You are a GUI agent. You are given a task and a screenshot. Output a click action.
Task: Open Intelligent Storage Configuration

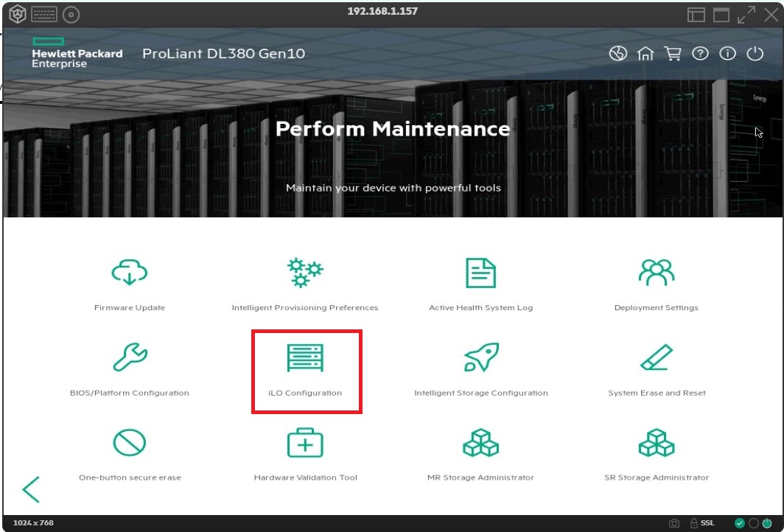click(480, 368)
